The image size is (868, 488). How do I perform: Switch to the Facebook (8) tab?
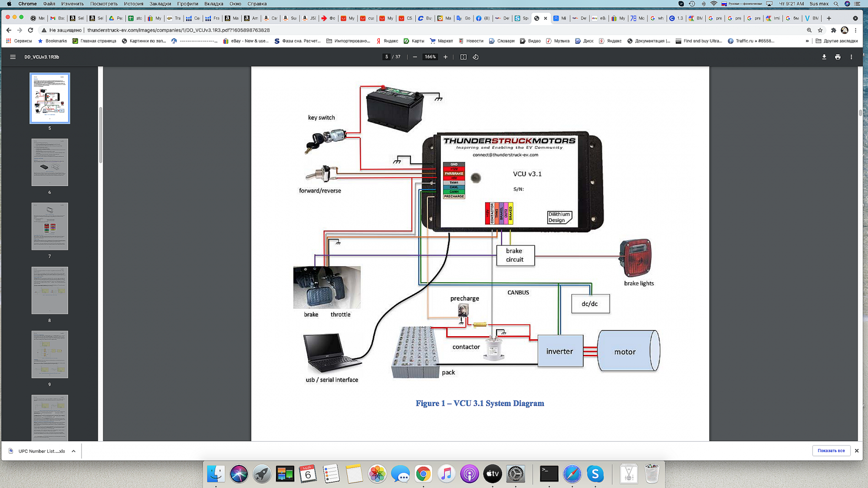pyautogui.click(x=483, y=18)
